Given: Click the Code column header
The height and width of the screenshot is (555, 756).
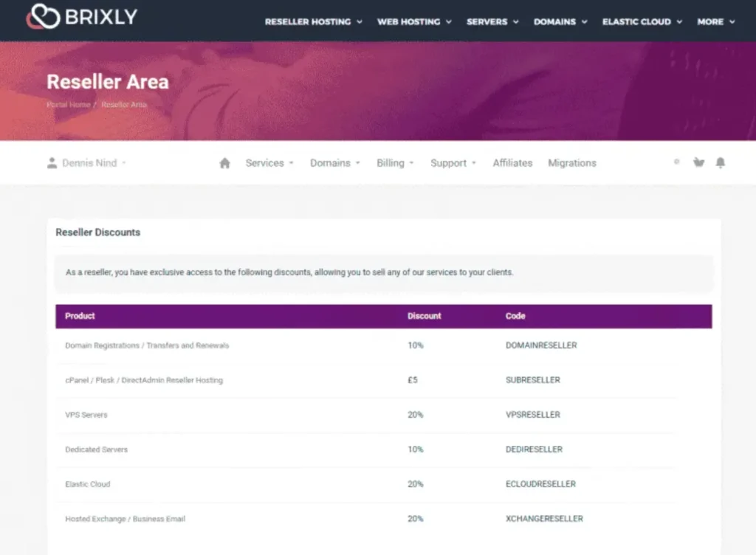Looking at the screenshot, I should pyautogui.click(x=515, y=316).
